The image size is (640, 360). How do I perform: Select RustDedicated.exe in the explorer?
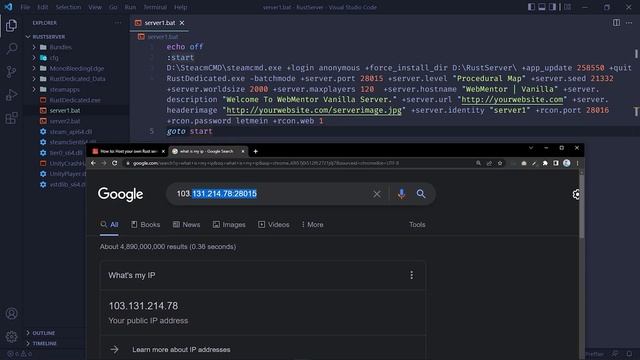click(75, 100)
